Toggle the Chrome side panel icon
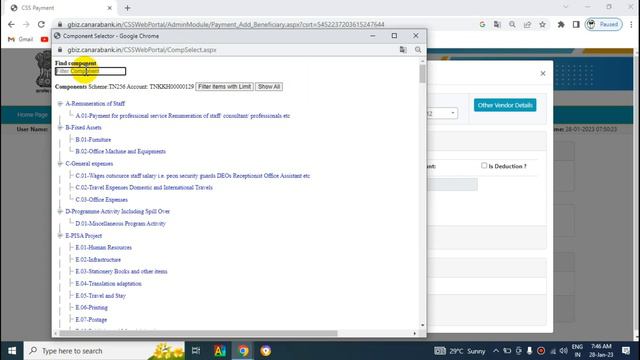 tap(576, 24)
